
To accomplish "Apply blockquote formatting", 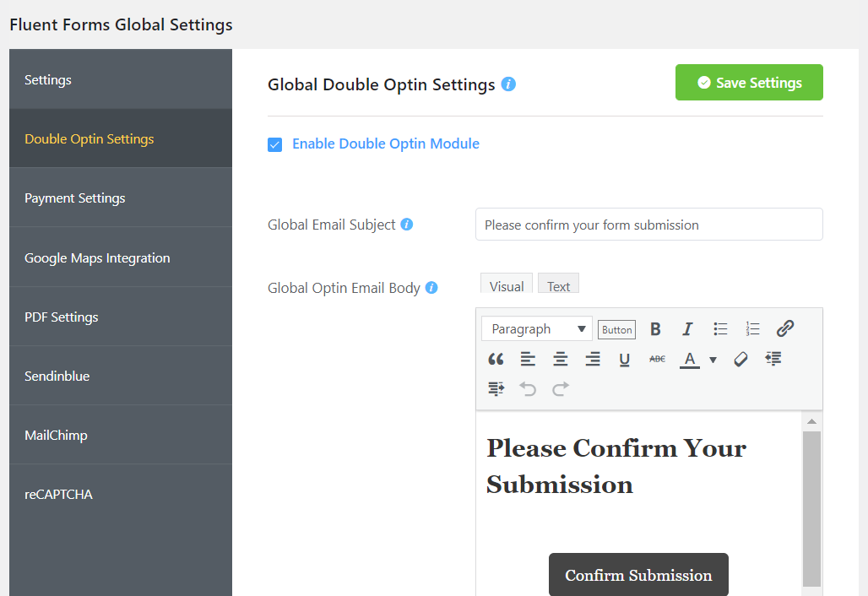I will pos(496,358).
